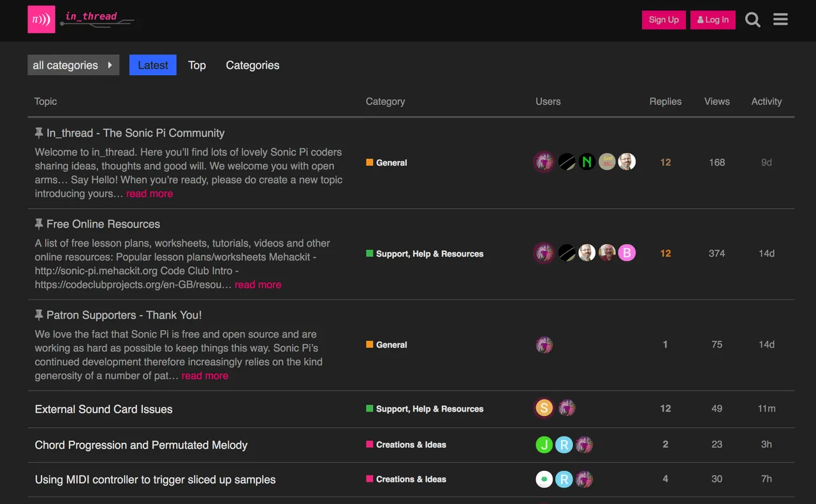The width and height of the screenshot is (816, 504).
Task: Open Free Online Resources topic
Action: pyautogui.click(x=103, y=224)
